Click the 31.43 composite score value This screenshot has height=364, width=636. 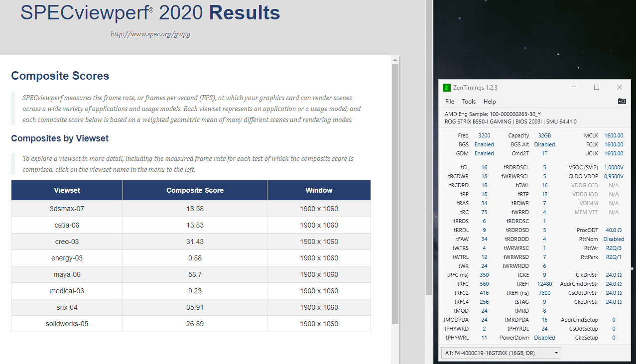[195, 242]
